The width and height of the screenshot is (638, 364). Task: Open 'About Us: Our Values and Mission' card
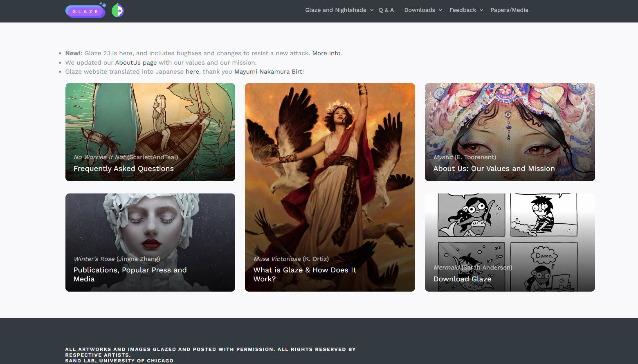pos(510,132)
